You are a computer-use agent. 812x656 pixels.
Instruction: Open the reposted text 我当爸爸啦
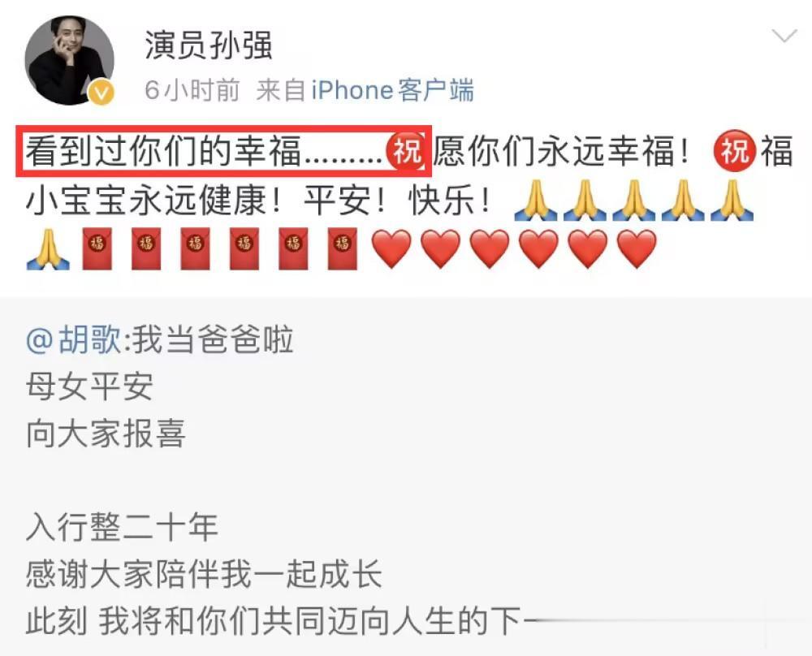pos(213,340)
